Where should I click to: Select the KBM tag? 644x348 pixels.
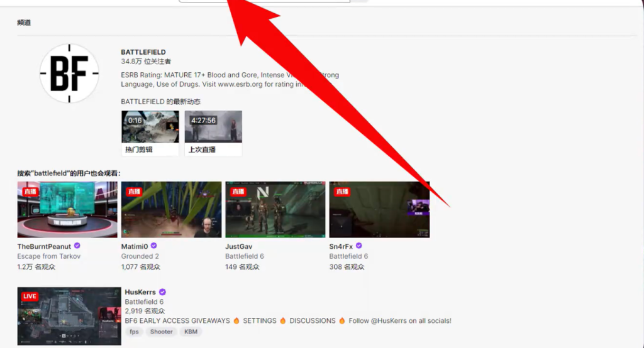pos(191,332)
